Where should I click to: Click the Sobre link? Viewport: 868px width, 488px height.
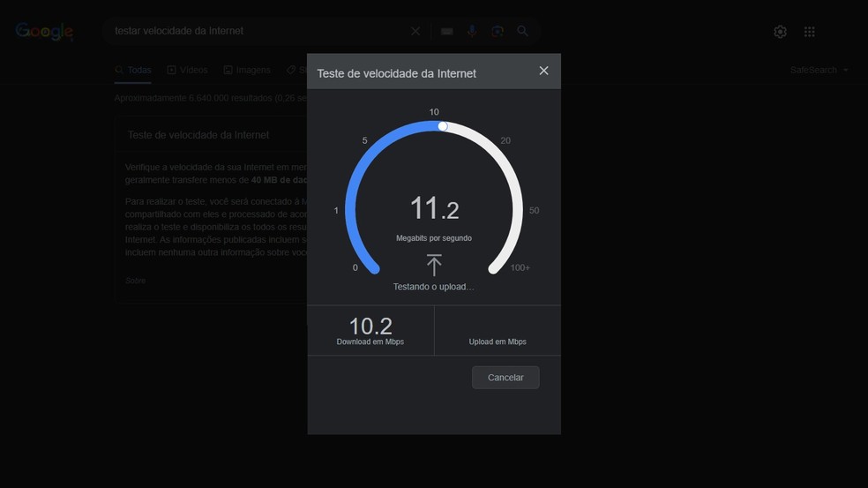[x=135, y=281]
